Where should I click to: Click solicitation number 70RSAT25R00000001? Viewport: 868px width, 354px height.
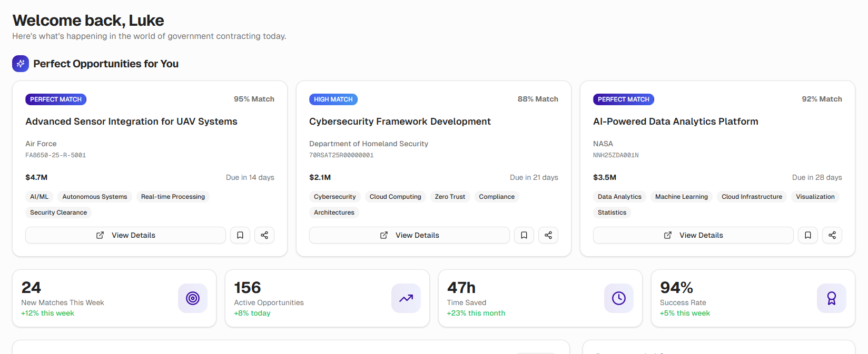341,155
